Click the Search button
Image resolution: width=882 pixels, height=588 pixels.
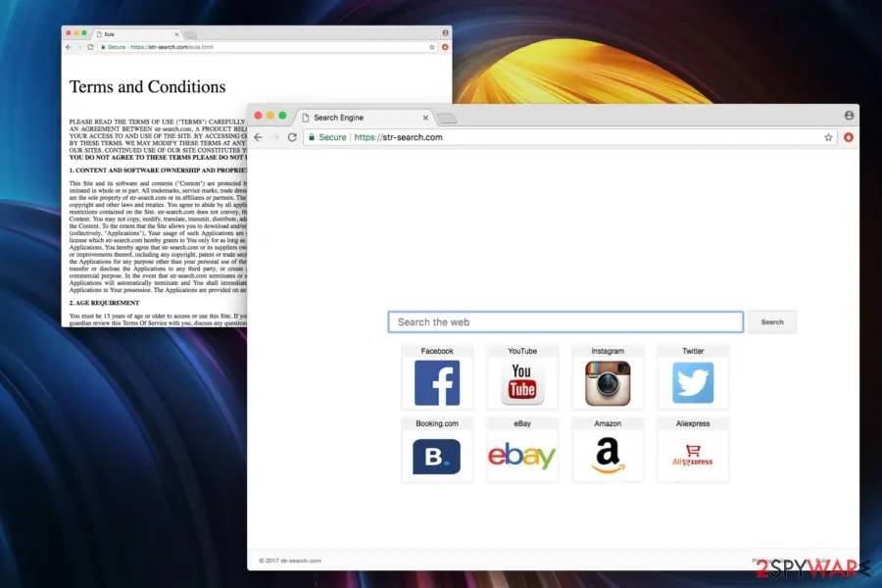click(x=772, y=322)
